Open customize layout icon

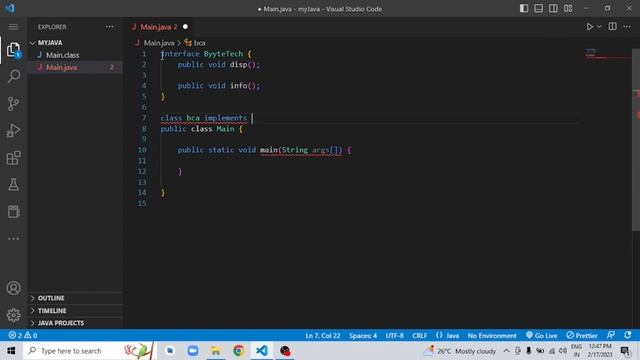568,9
